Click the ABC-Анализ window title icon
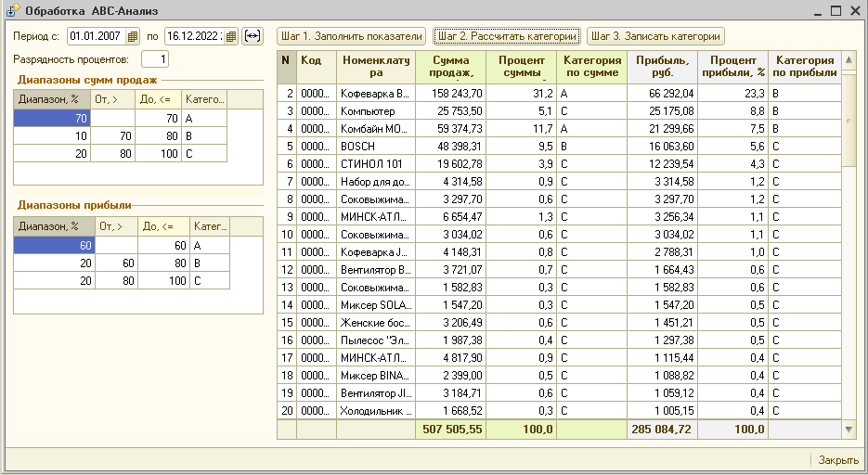 [x=13, y=10]
